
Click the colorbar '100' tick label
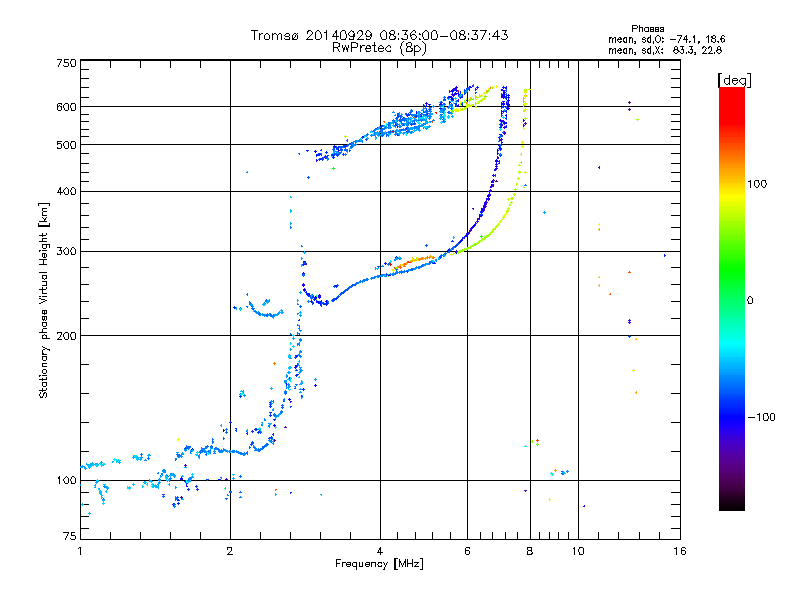(757, 184)
